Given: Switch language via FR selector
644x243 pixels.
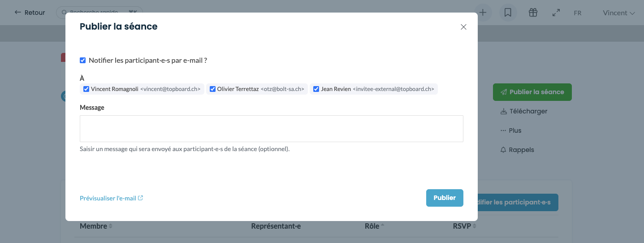Looking at the screenshot, I should (x=577, y=13).
